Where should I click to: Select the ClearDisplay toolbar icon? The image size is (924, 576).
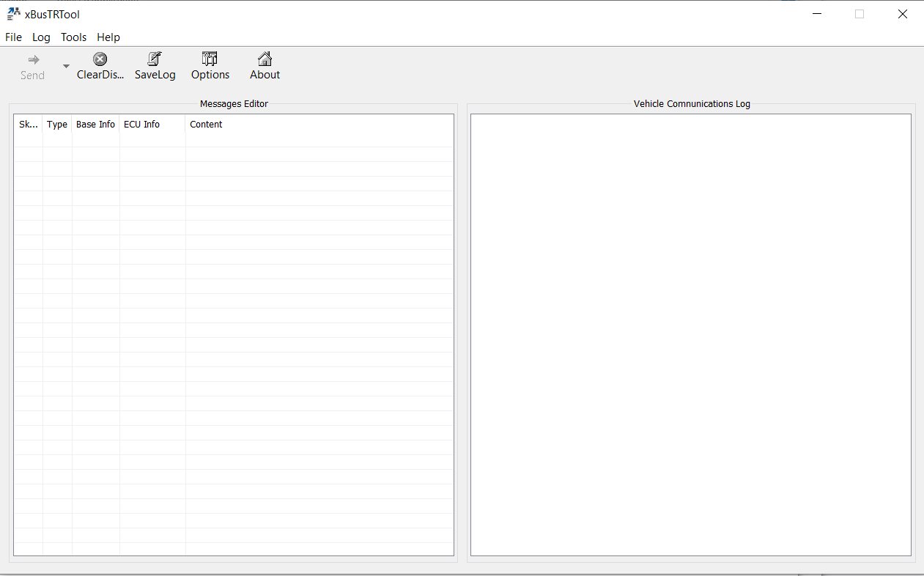(x=100, y=59)
